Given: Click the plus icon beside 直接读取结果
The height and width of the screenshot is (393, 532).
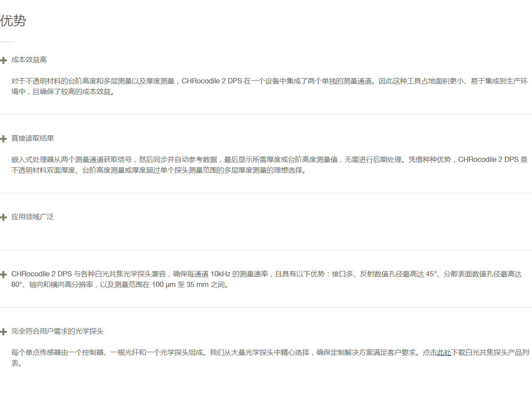Looking at the screenshot, I should [4, 139].
